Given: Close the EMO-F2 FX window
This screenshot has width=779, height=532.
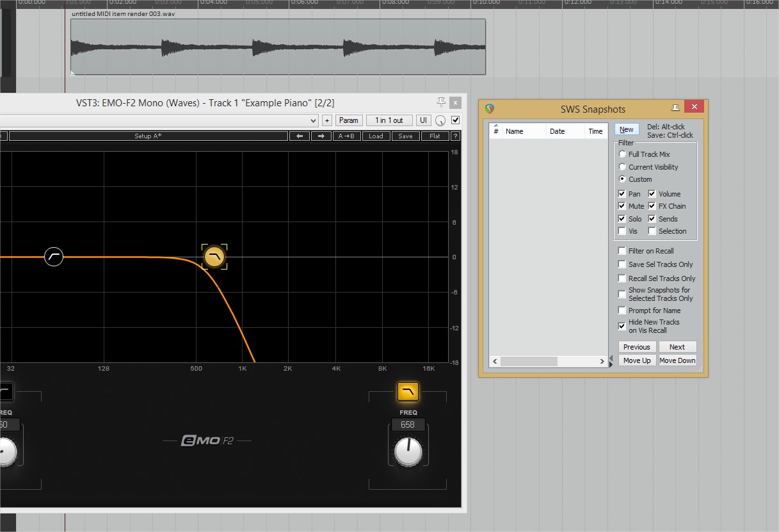Looking at the screenshot, I should click(455, 102).
